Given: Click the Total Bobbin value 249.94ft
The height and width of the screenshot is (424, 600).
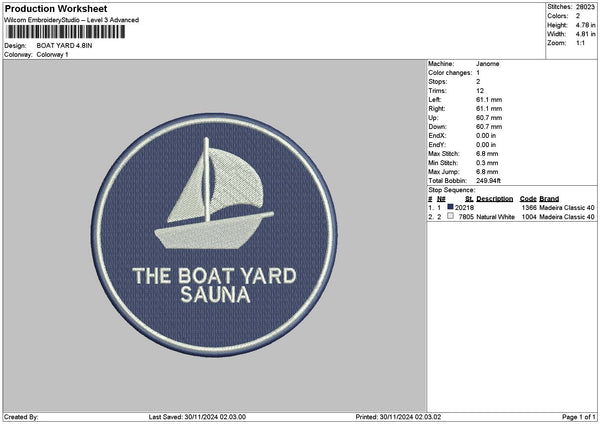Looking at the screenshot, I should click(491, 180).
